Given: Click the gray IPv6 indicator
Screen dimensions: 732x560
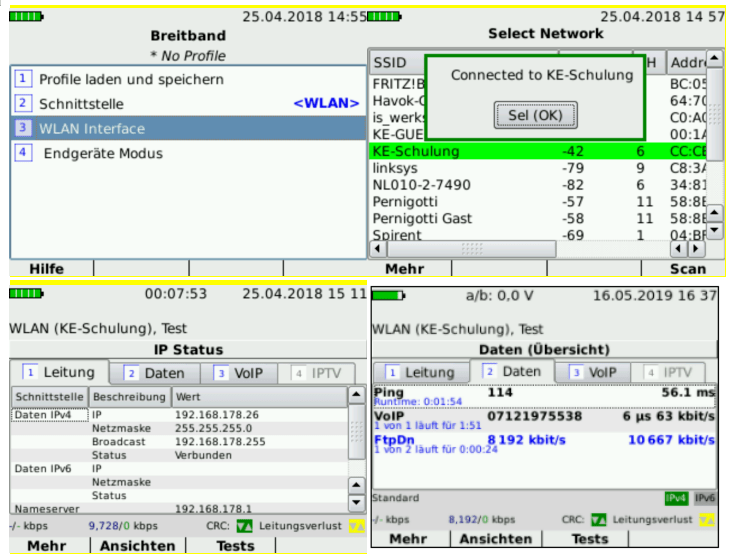Looking at the screenshot, I should 705,498.
